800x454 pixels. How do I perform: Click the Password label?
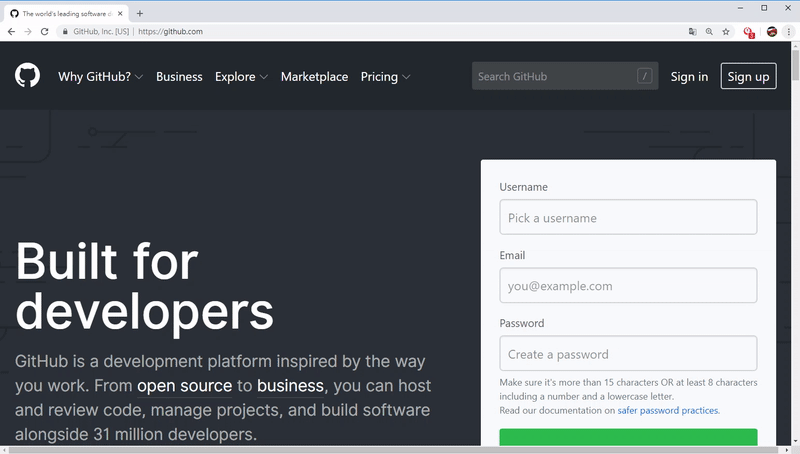tap(522, 323)
